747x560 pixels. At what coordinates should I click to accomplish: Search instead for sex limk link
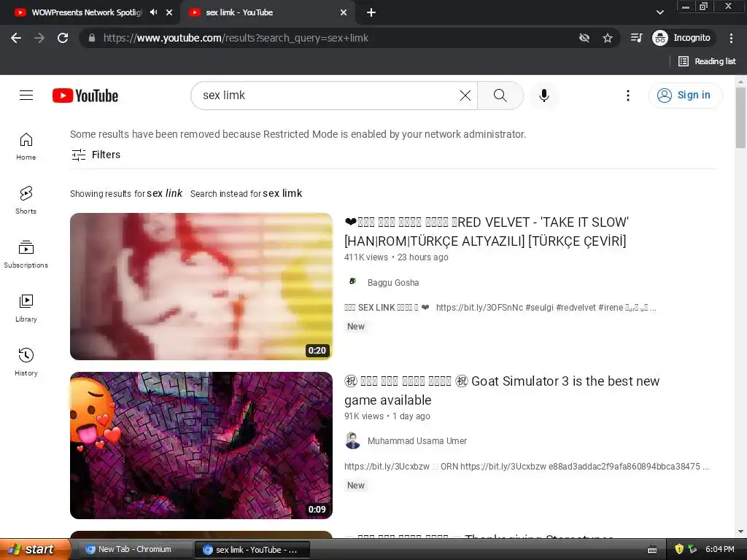(282, 193)
